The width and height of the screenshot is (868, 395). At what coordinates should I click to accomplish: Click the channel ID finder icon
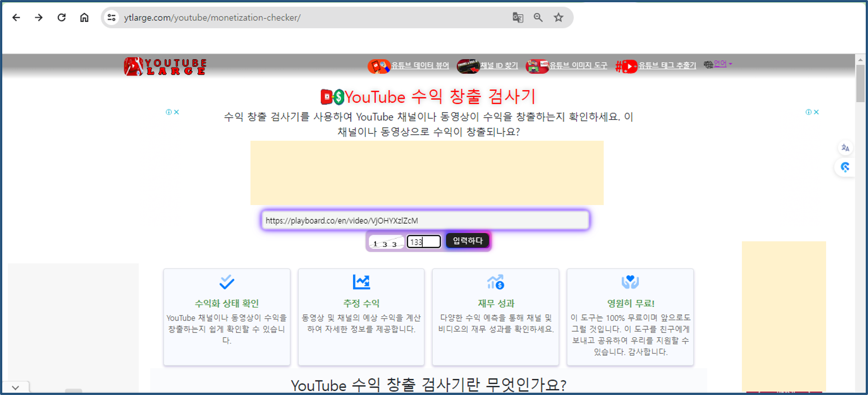click(x=468, y=66)
